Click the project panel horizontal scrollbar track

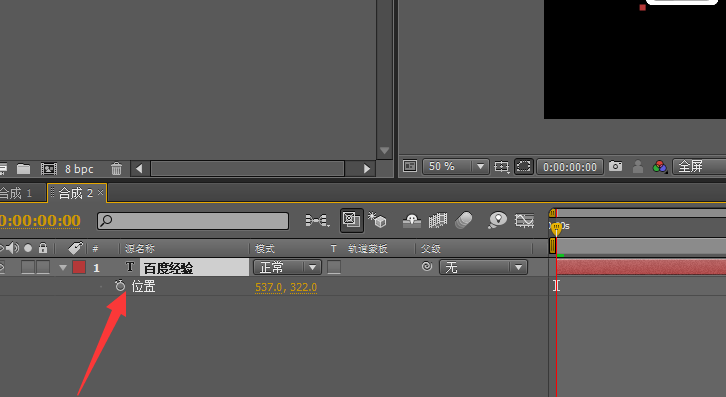click(248, 169)
